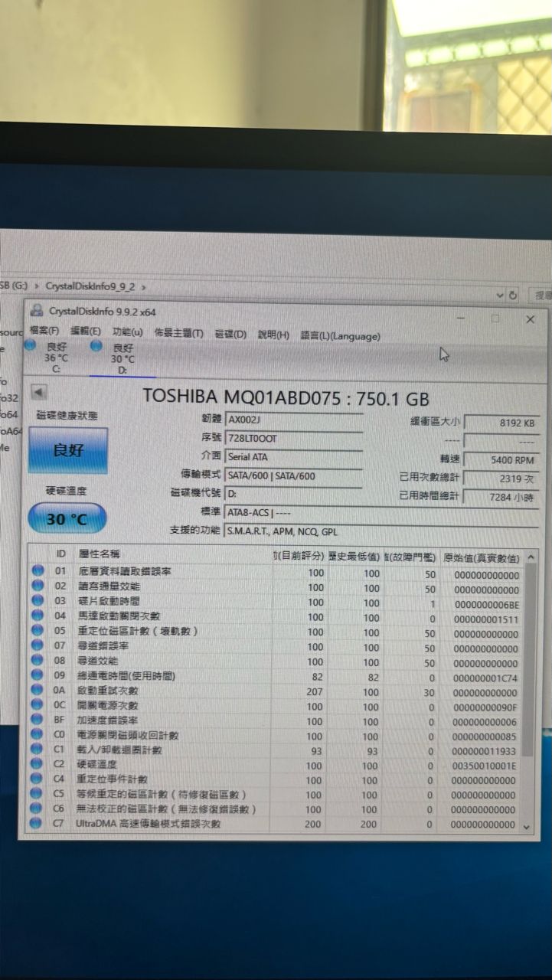Click the status icon for attribute 07
The image size is (552, 980).
coord(38,645)
